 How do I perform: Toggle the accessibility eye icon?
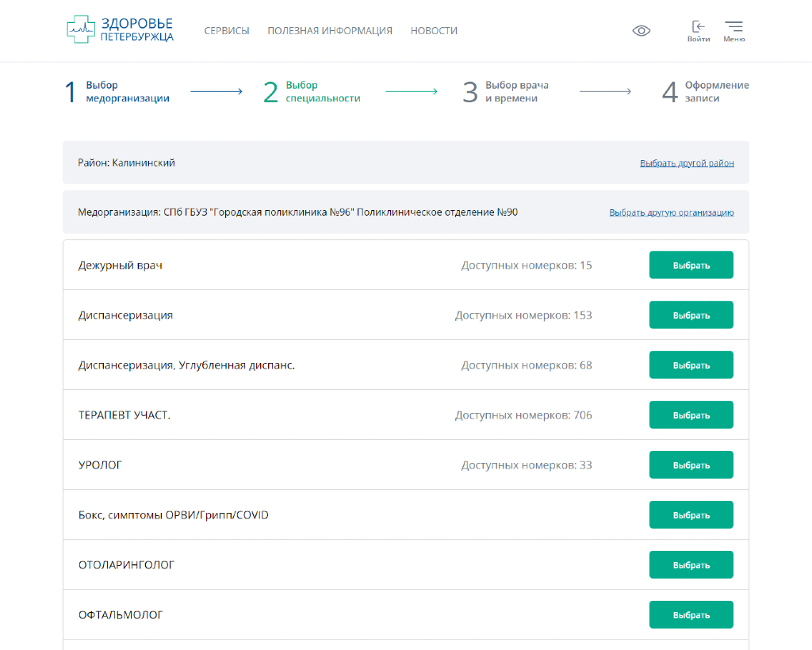(x=641, y=31)
